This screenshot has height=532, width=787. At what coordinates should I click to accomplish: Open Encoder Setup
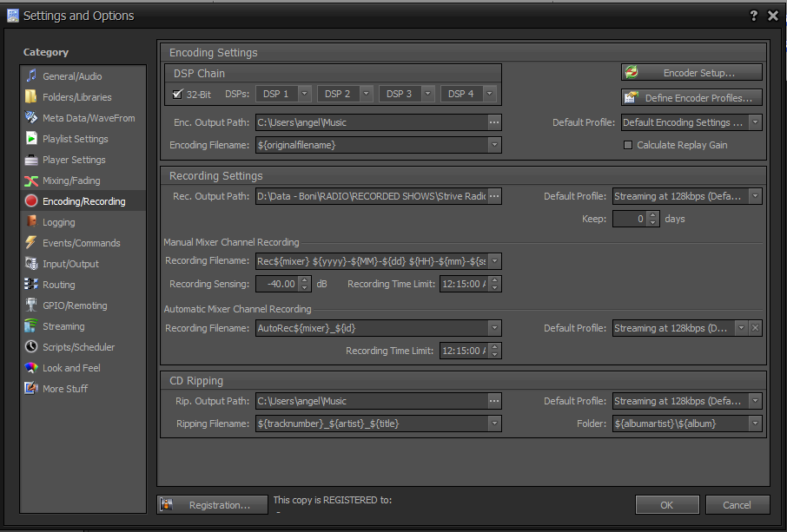point(691,72)
